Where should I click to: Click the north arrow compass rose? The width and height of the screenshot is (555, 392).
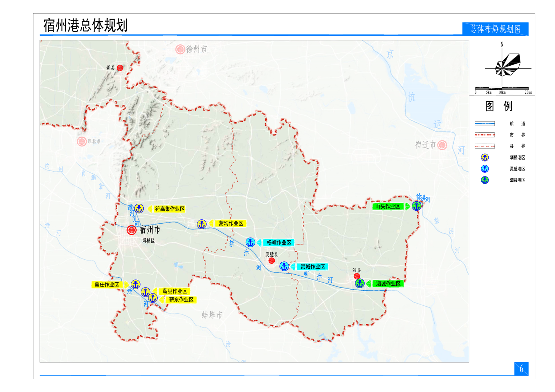point(506,66)
